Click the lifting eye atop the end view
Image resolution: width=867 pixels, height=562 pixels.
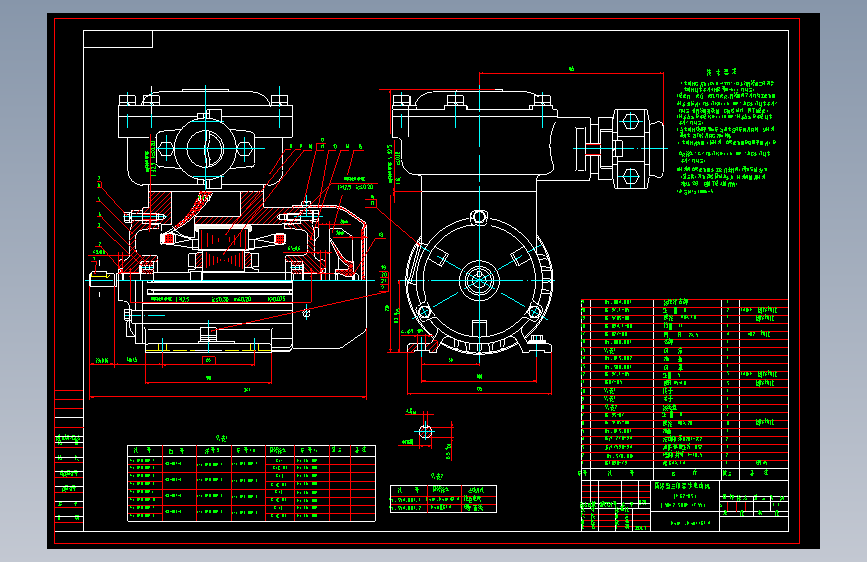pos(479,216)
